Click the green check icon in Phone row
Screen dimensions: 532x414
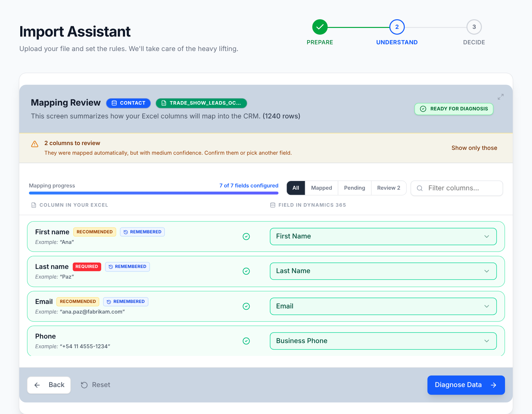[246, 341]
